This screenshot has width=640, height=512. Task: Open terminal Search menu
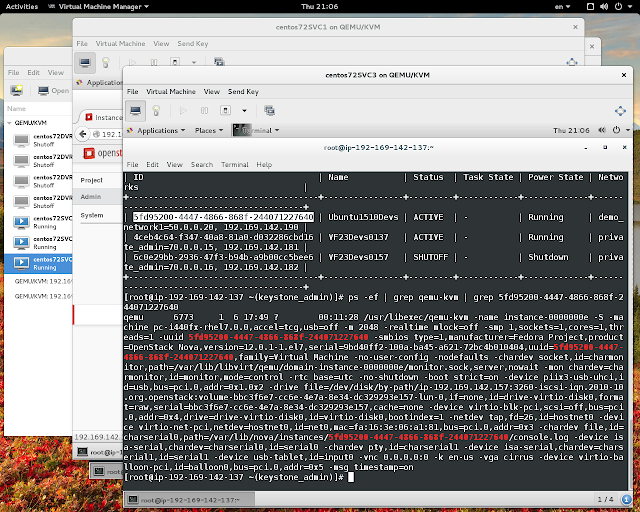(x=202, y=165)
